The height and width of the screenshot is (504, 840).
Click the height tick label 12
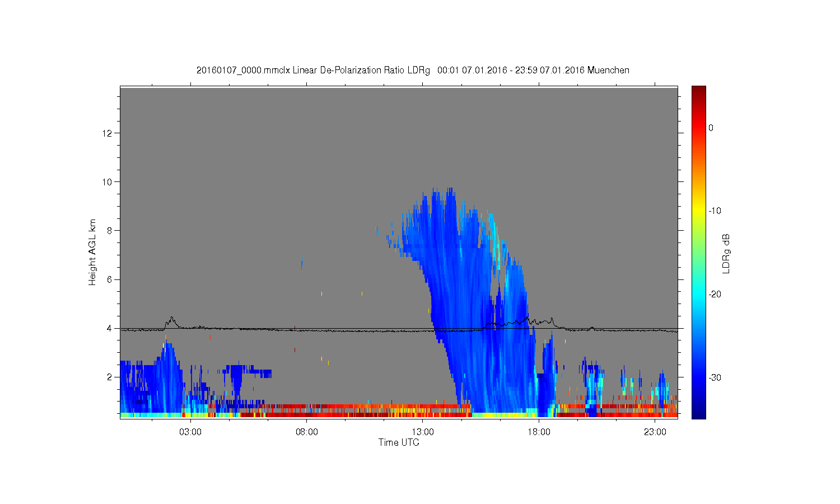coord(108,133)
